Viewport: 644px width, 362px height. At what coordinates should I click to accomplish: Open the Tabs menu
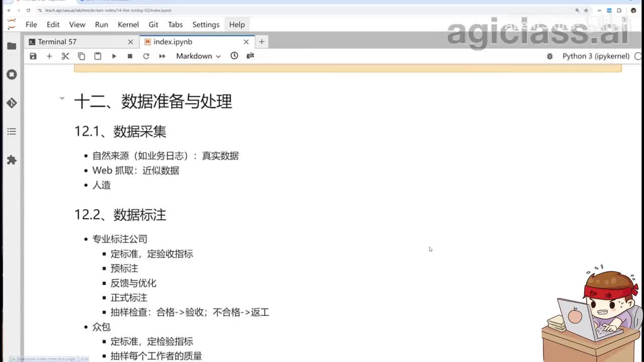click(175, 24)
